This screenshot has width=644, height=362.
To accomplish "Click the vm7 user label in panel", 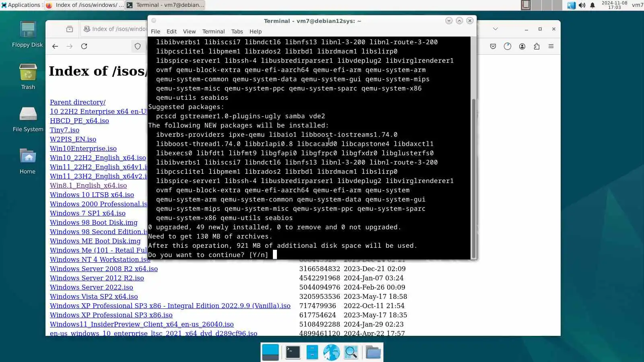I will click(637, 5).
